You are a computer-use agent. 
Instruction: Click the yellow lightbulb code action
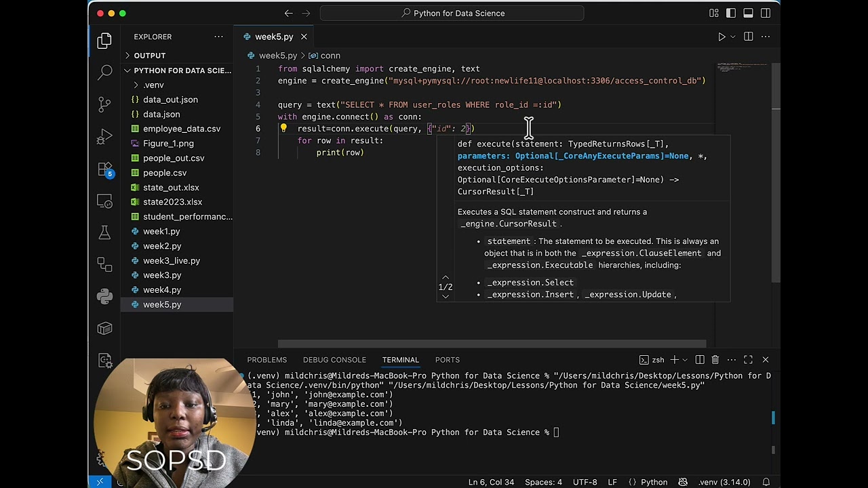click(283, 128)
